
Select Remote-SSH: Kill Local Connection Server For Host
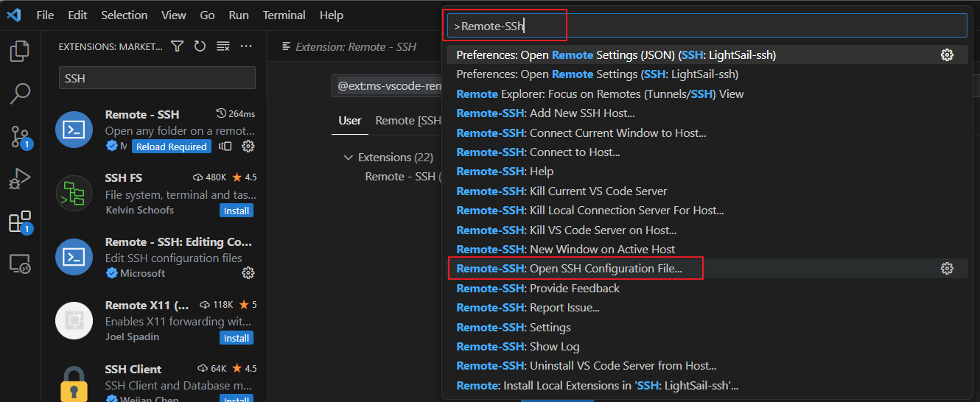click(x=707, y=211)
